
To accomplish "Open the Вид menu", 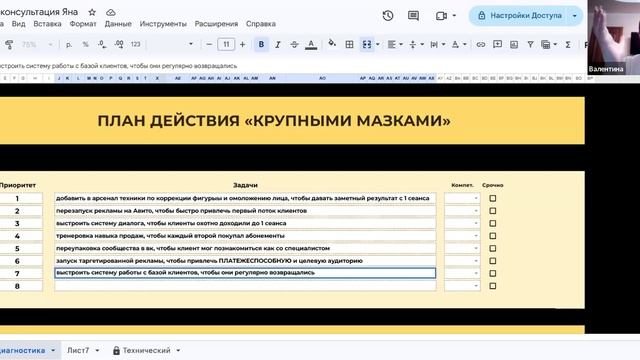I will [18, 24].
